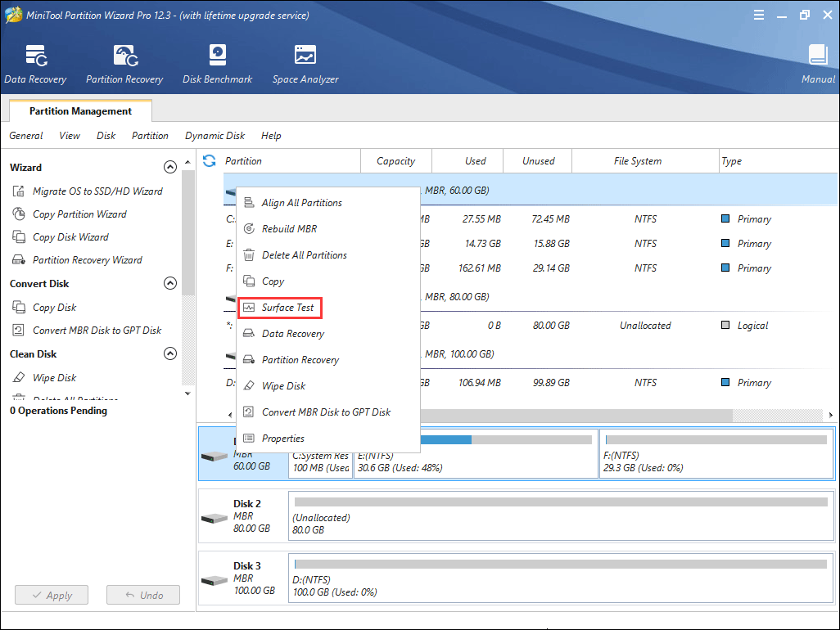Viewport: 840px width, 630px height.
Task: Choose Partition Recovery from context menu
Action: pos(327,360)
